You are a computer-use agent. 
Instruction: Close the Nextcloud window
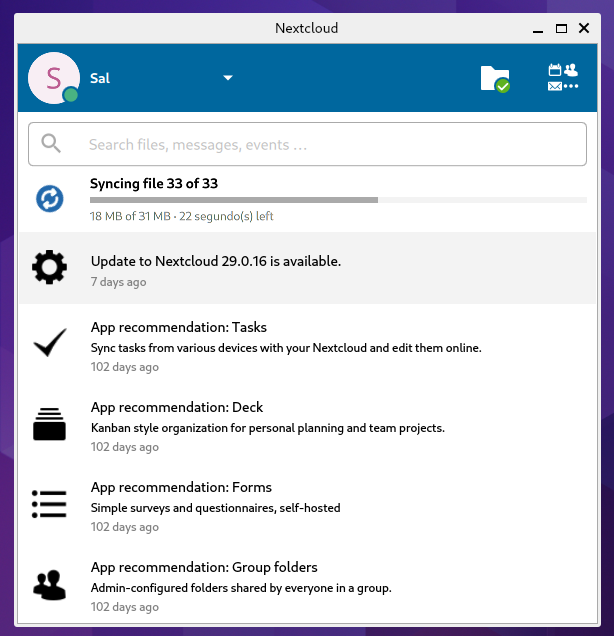click(x=584, y=28)
